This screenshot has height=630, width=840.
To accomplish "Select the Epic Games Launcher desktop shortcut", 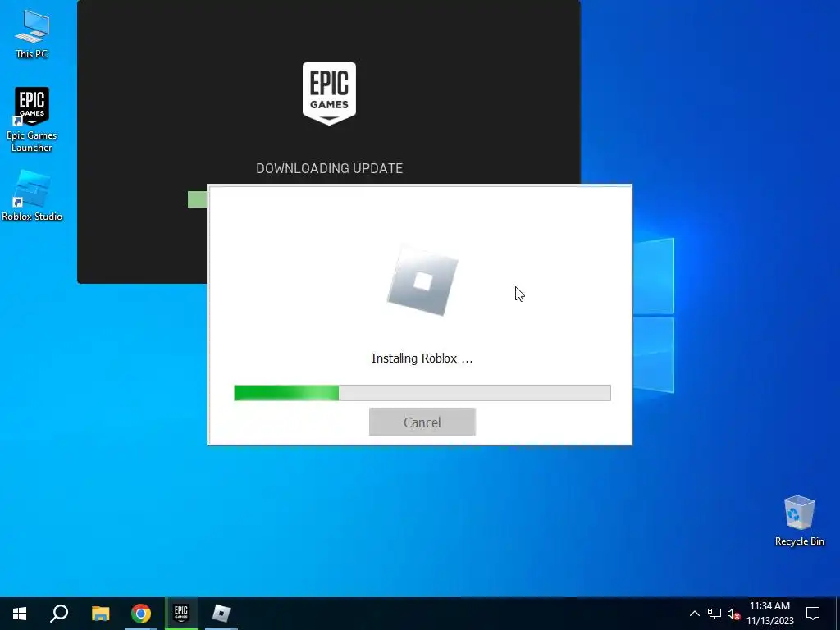I will [x=32, y=120].
